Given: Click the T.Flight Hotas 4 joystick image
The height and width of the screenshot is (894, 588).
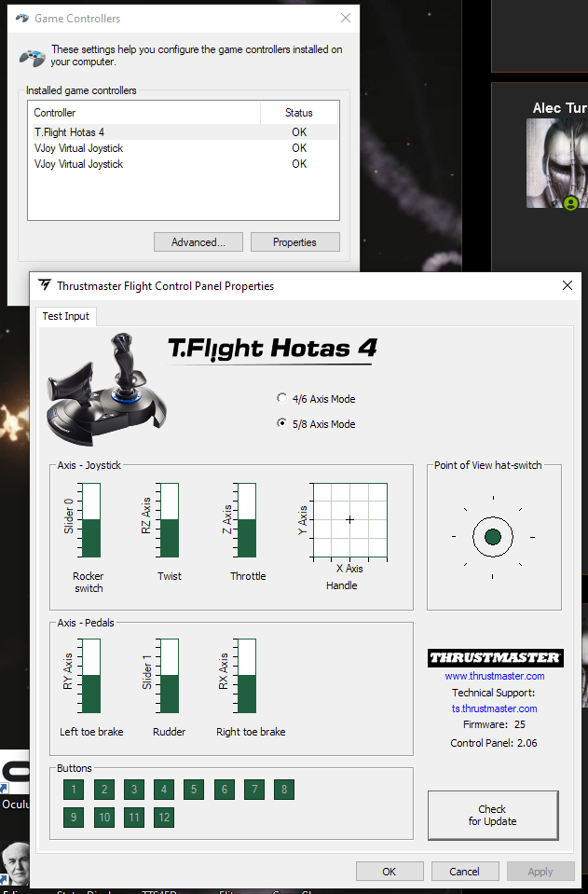Looking at the screenshot, I should point(106,390).
